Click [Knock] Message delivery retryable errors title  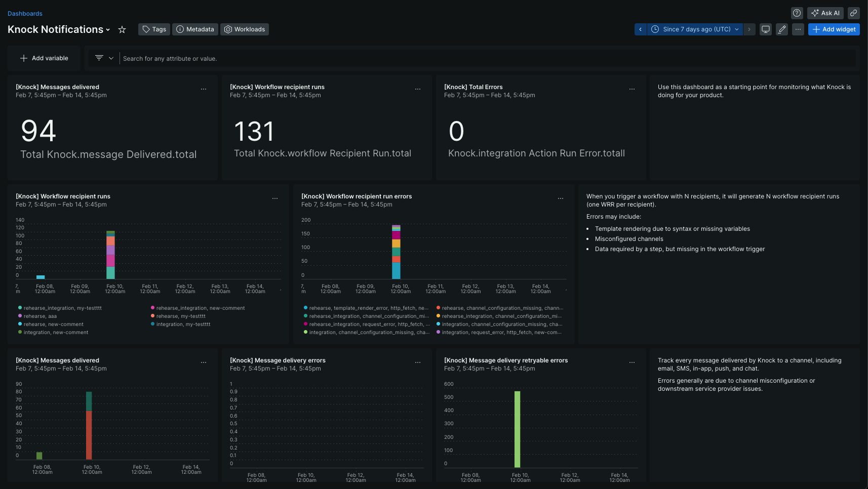pyautogui.click(x=506, y=360)
